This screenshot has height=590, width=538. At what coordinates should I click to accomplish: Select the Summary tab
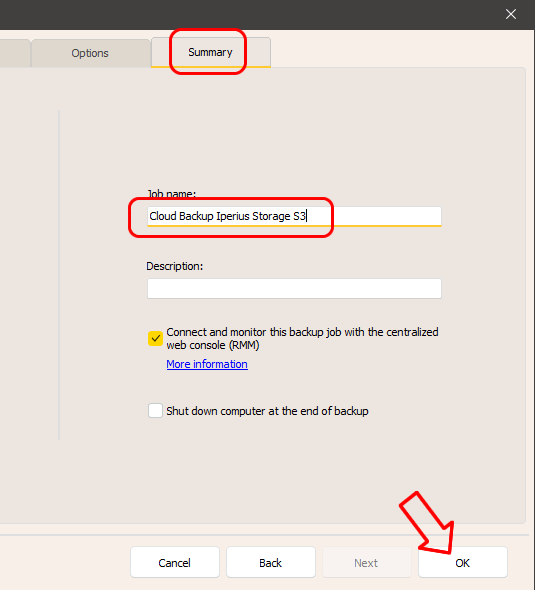pos(211,52)
